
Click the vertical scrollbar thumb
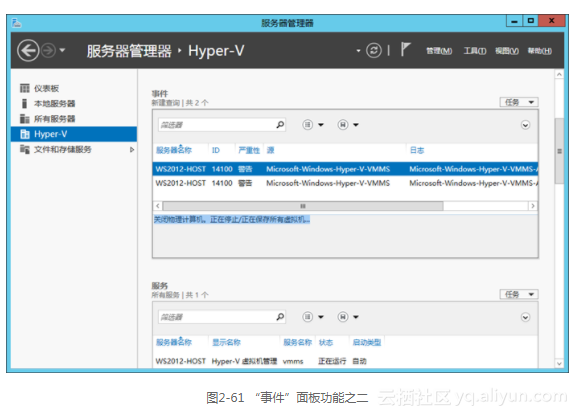pos(559,151)
